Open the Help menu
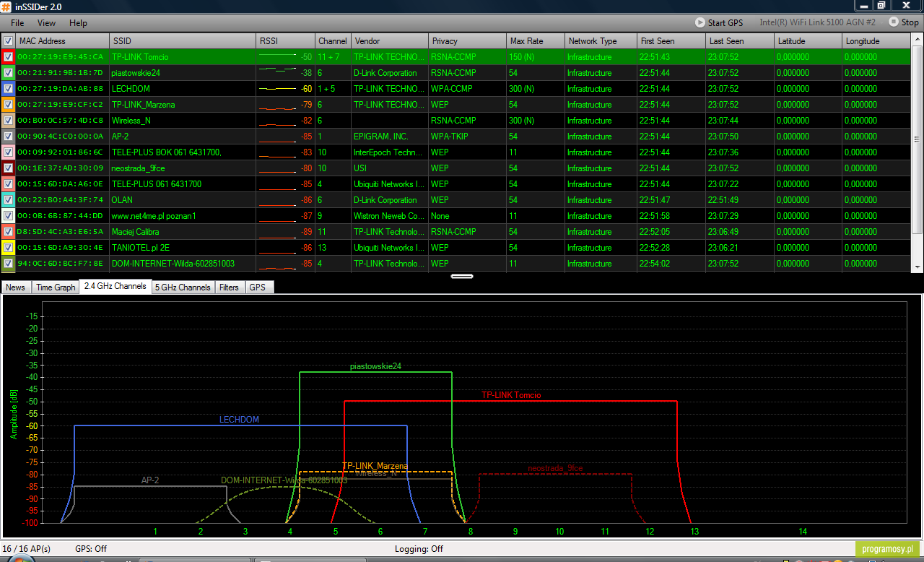The height and width of the screenshot is (562, 924). coord(78,23)
